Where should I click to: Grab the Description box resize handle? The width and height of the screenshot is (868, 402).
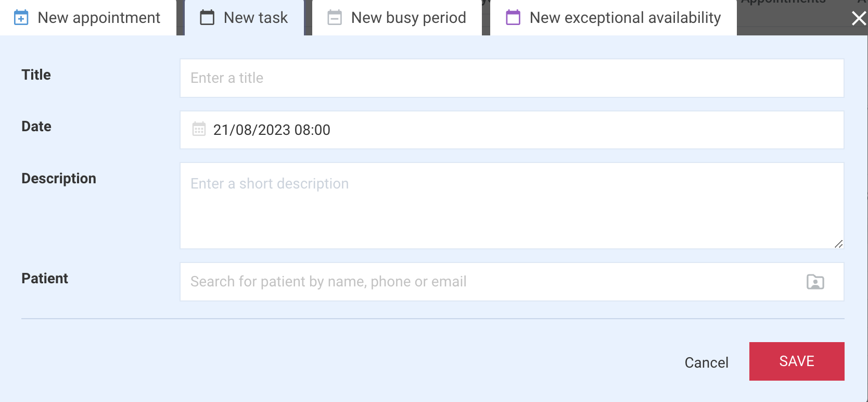tap(838, 244)
